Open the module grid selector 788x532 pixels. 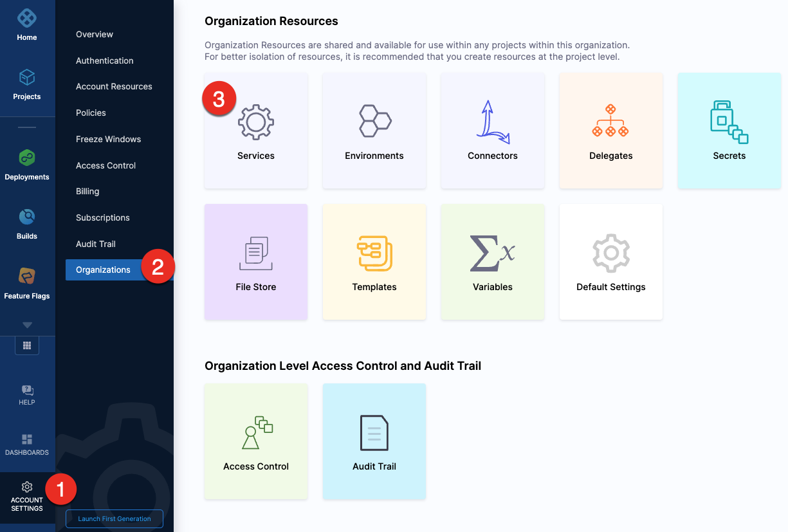coord(27,345)
